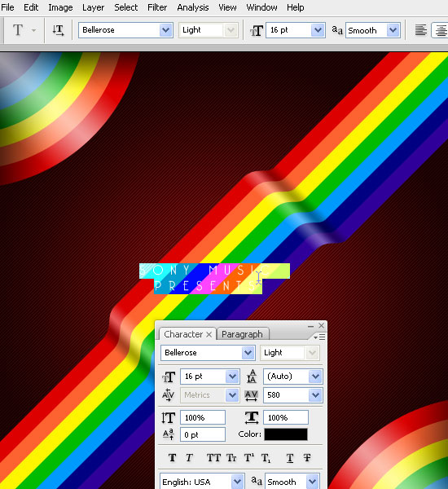Open the Layer menu
Screen dimensions: 448x489
click(x=93, y=7)
